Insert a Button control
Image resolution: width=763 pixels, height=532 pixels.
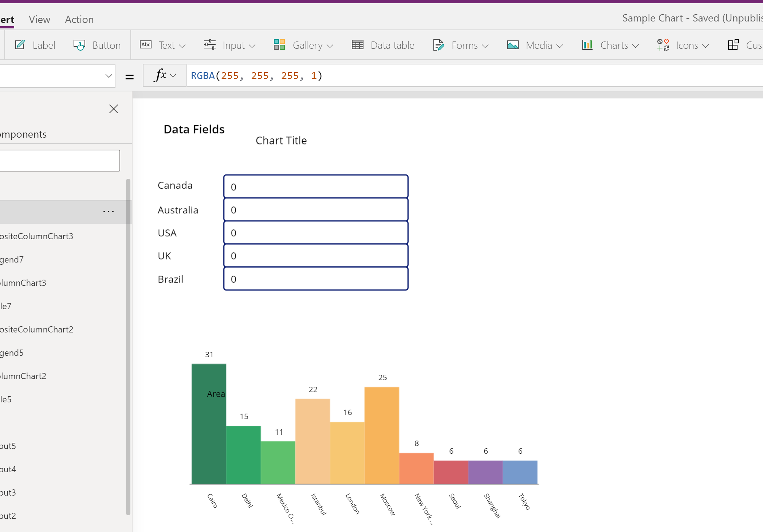click(97, 45)
